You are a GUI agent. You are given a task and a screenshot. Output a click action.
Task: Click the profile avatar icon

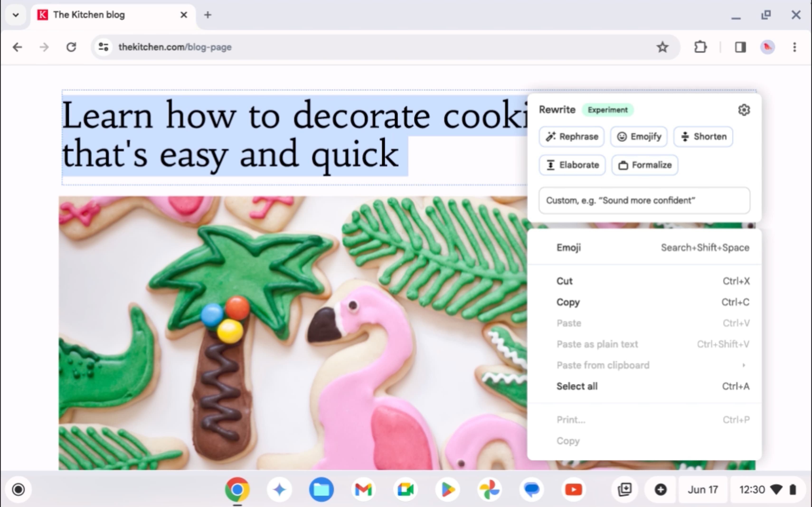point(767,47)
